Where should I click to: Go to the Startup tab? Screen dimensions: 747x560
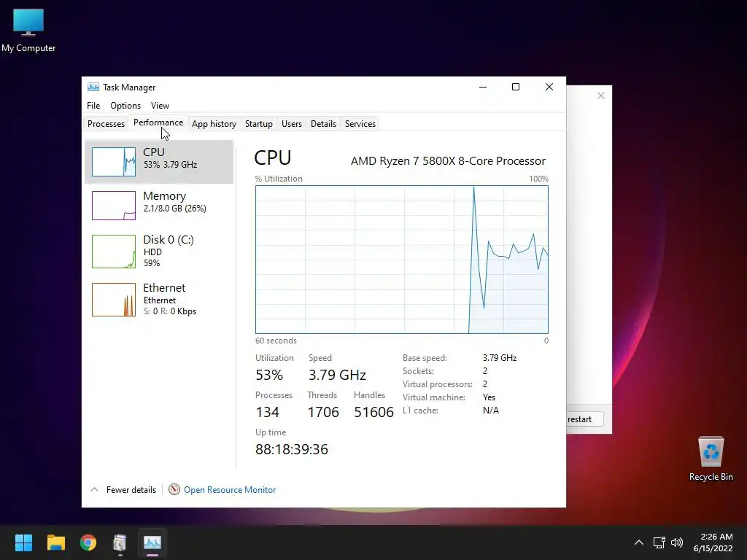click(x=259, y=124)
